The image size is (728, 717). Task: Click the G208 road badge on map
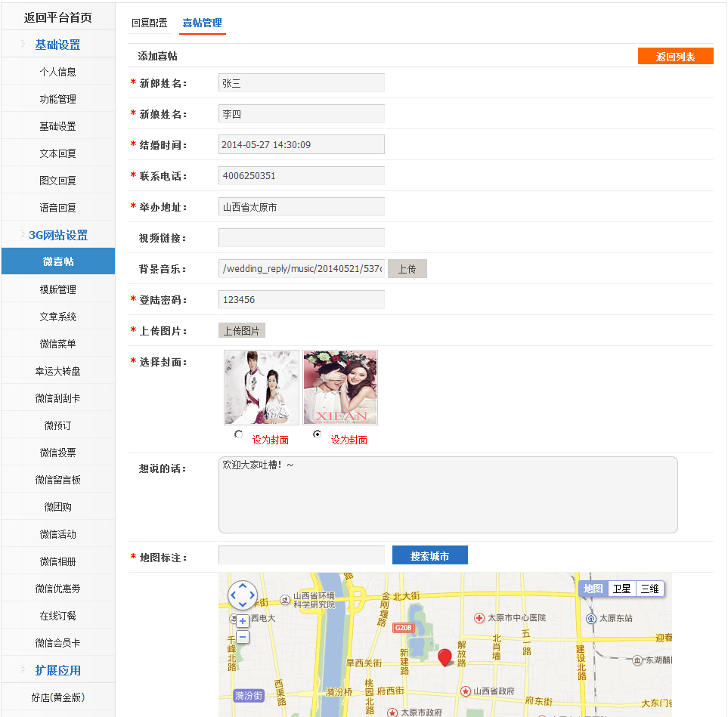click(x=403, y=627)
